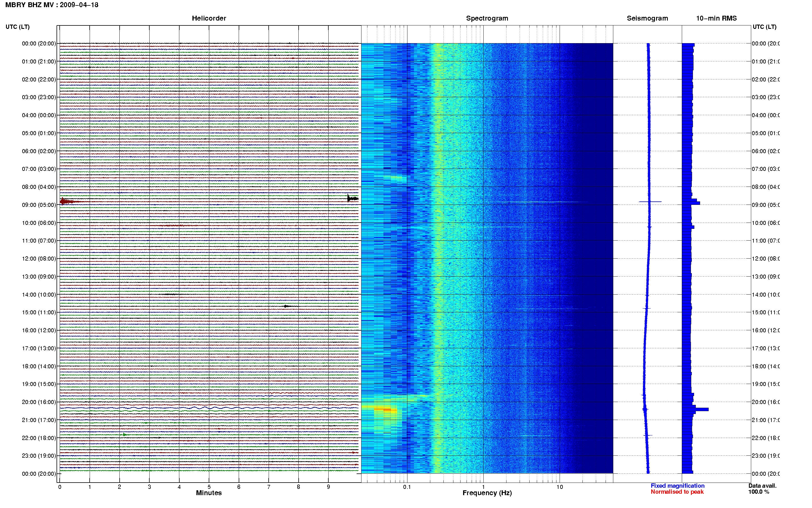Click the seismogram spike near 09:00

pyautogui.click(x=650, y=202)
